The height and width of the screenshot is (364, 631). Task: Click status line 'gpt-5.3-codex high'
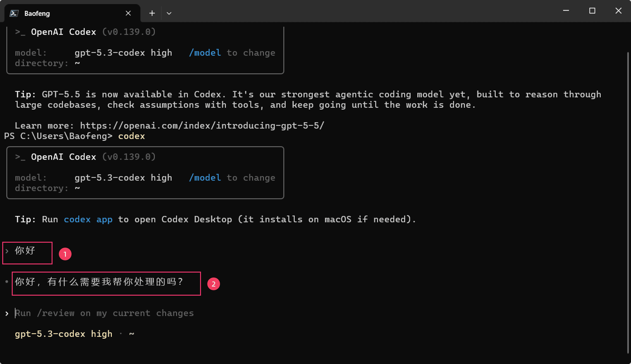click(63, 334)
